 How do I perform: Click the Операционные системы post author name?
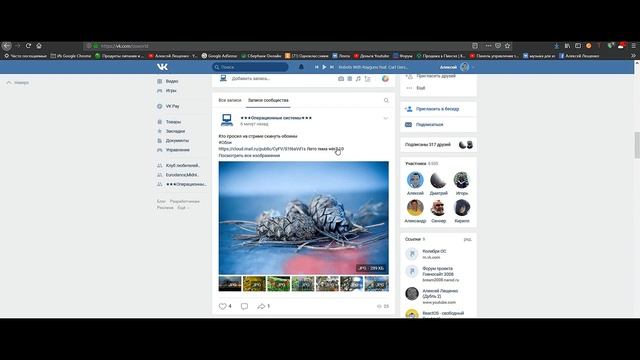(276, 118)
